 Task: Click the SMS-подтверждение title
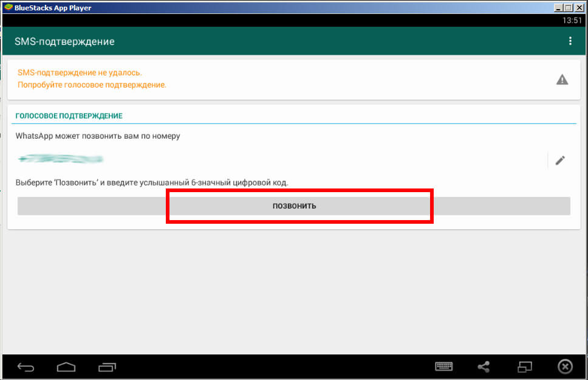click(x=64, y=41)
